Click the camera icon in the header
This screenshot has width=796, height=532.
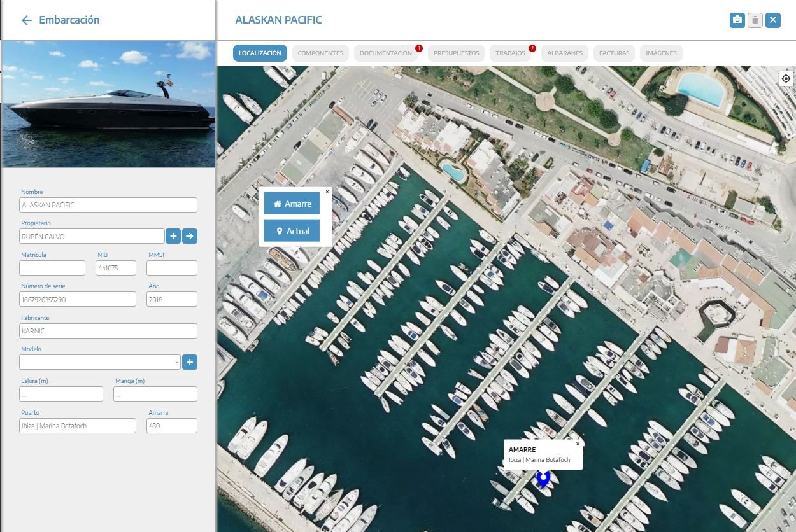tap(737, 20)
